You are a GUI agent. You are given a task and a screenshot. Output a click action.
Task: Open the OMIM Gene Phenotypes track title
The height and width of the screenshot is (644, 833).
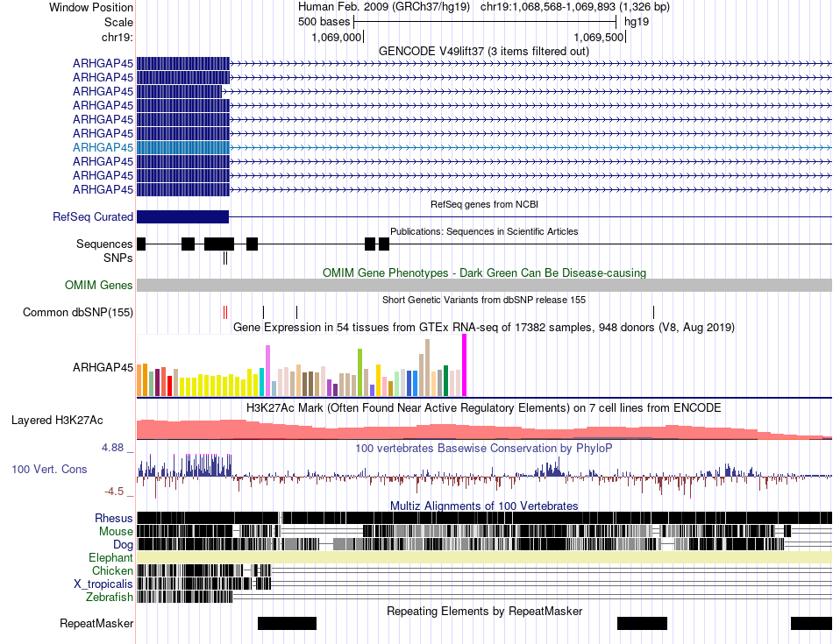[x=484, y=272]
